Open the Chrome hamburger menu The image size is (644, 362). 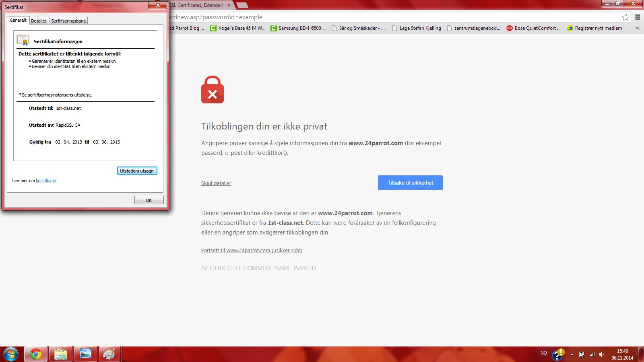pos(638,17)
